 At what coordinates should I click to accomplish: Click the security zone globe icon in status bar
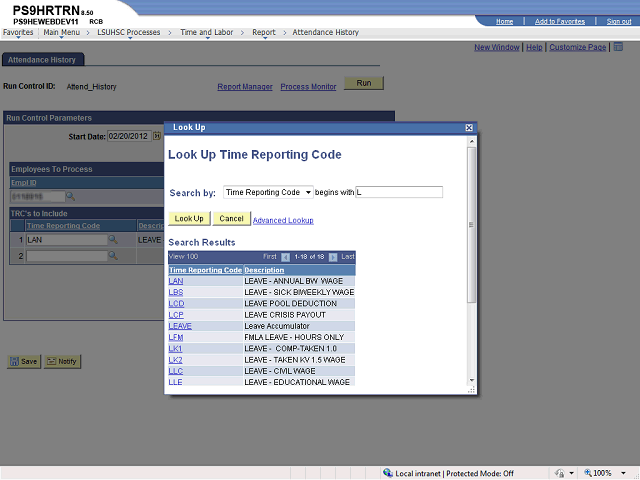[387, 473]
